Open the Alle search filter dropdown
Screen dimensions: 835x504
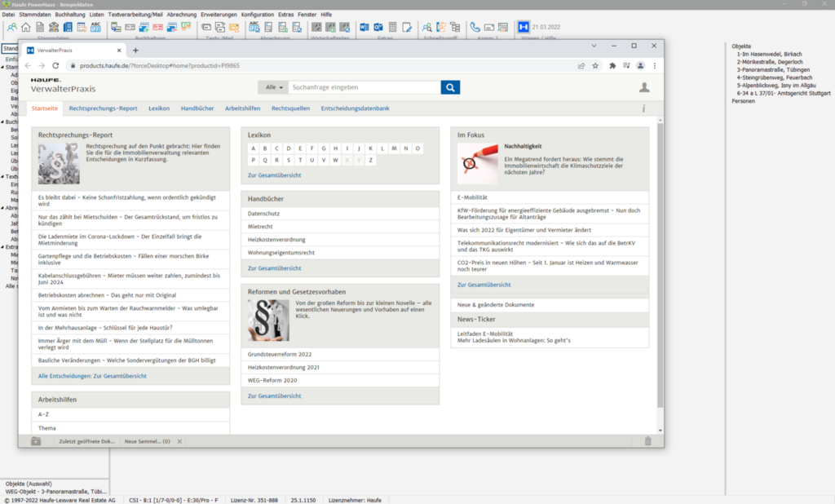coord(274,87)
